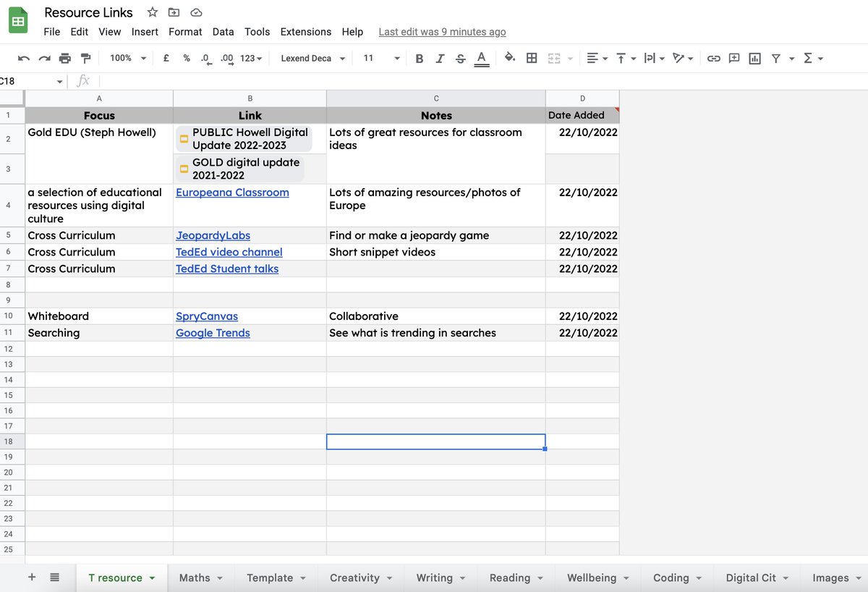
Task: Open the text wrapping dropdown
Action: point(653,58)
